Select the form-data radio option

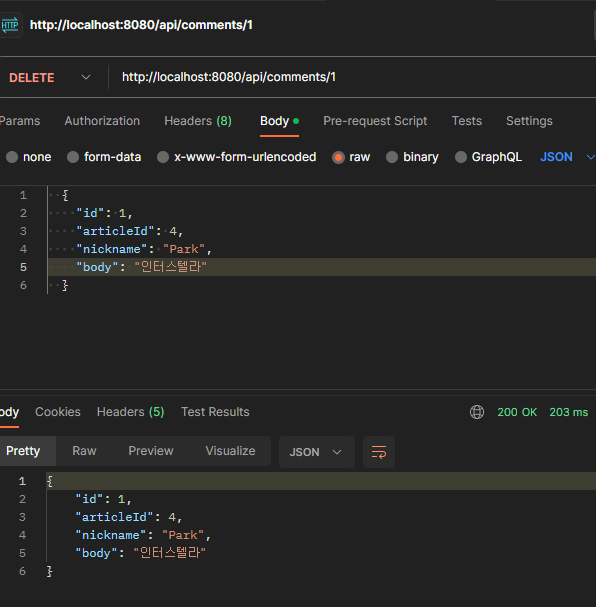[73, 157]
